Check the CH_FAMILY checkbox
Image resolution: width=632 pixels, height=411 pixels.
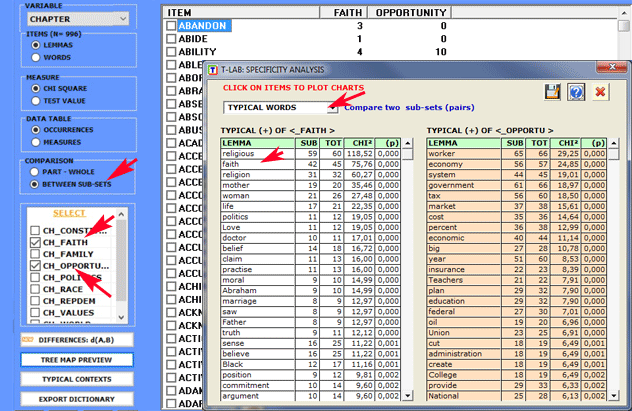coord(35,254)
